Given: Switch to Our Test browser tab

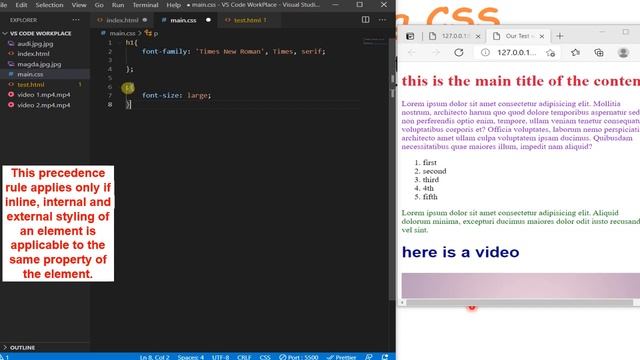Looking at the screenshot, I should point(517,36).
